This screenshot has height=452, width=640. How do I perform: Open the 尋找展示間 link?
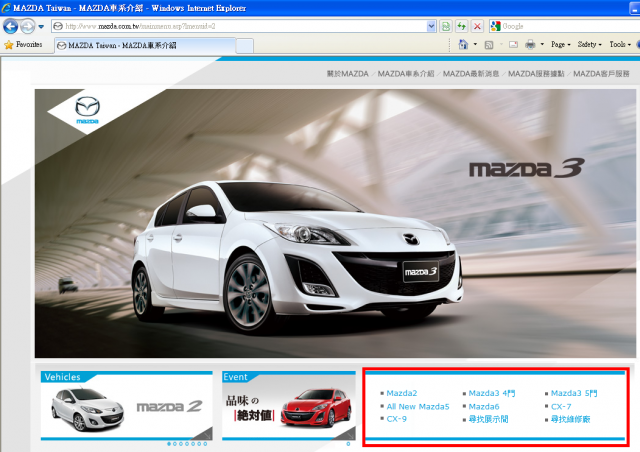click(x=488, y=419)
